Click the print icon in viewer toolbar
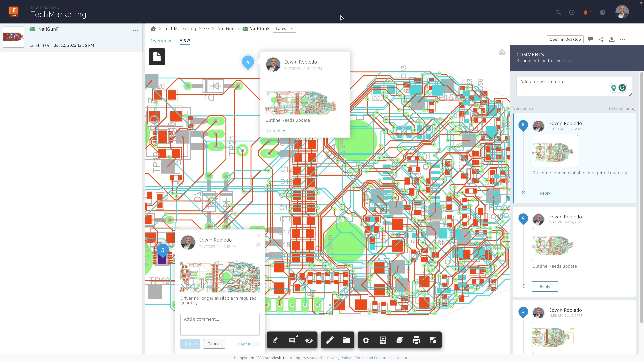The height and width of the screenshot is (362, 644). point(416,340)
